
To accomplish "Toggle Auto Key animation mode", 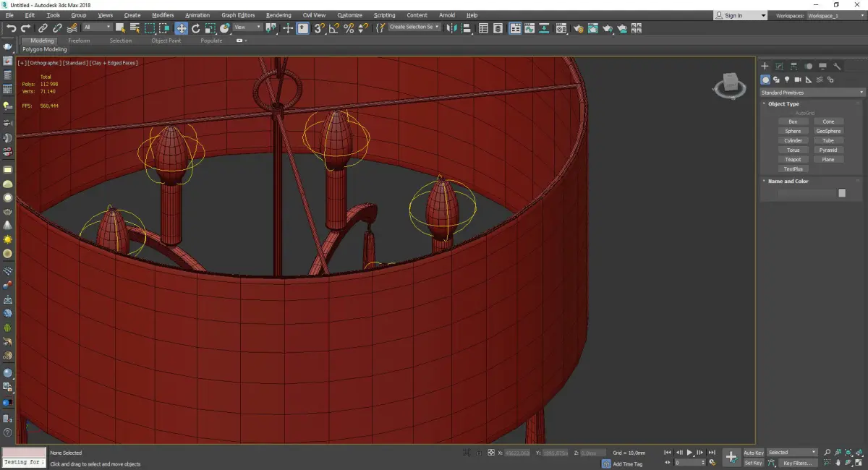I will point(753,453).
